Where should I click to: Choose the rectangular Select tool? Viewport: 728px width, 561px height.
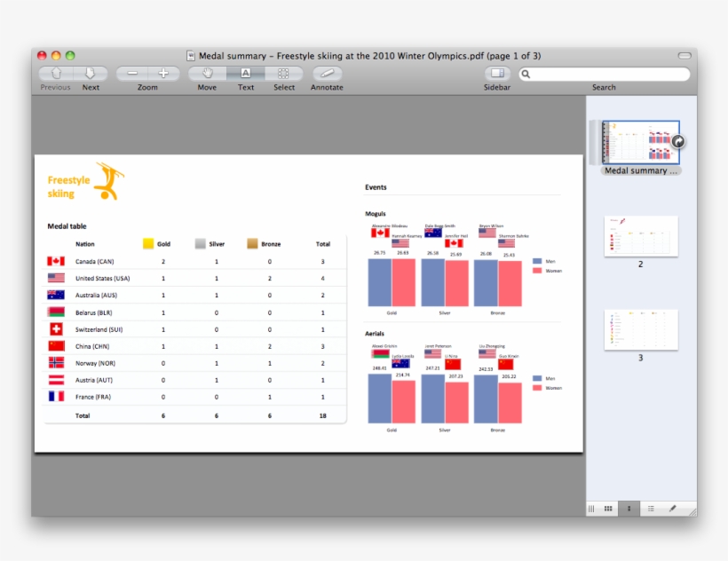click(284, 75)
